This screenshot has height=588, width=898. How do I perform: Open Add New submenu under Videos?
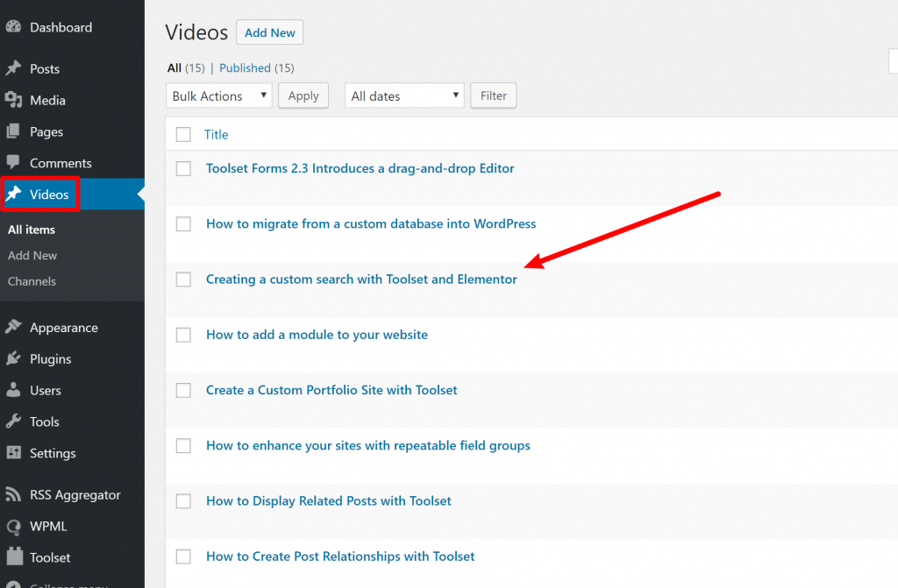coord(32,255)
